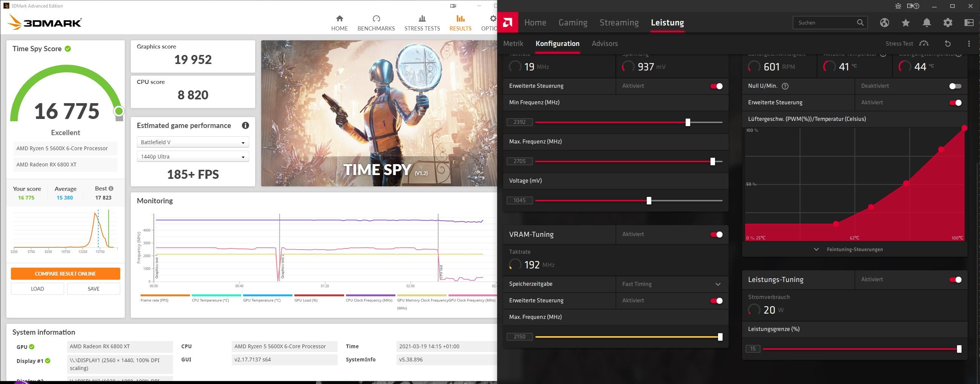Click the Min Frequenz slider handle
The image size is (980, 384).
[x=688, y=122]
